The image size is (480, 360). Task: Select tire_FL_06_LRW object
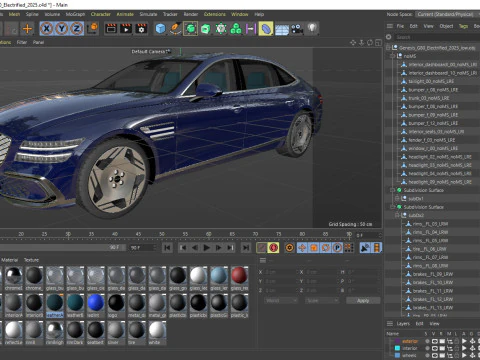430,249
